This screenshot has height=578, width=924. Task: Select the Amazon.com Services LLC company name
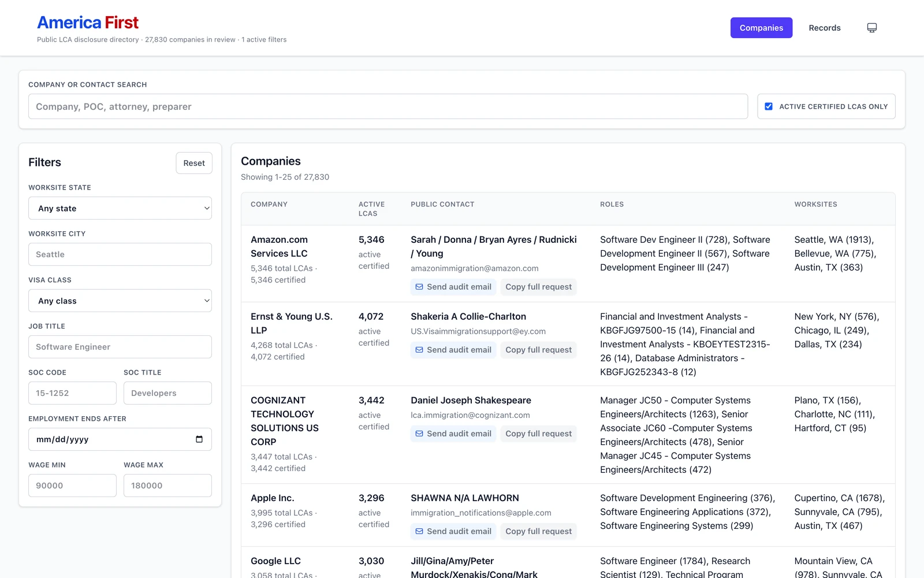pos(280,247)
